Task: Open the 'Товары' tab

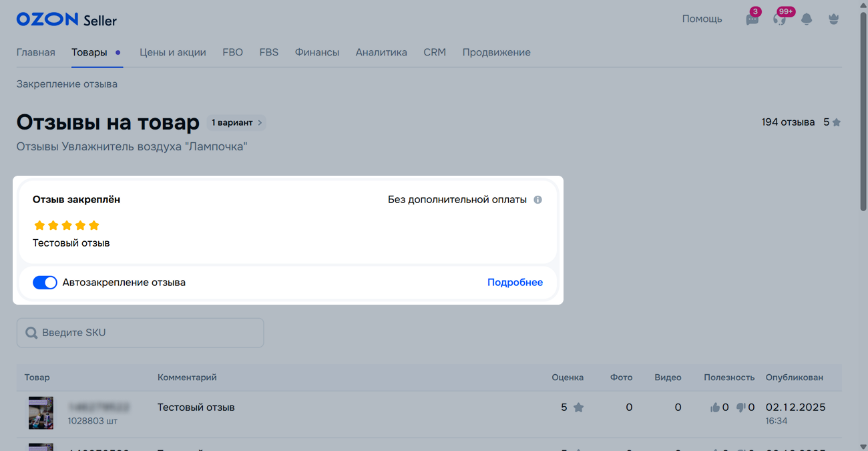Action: tap(89, 52)
